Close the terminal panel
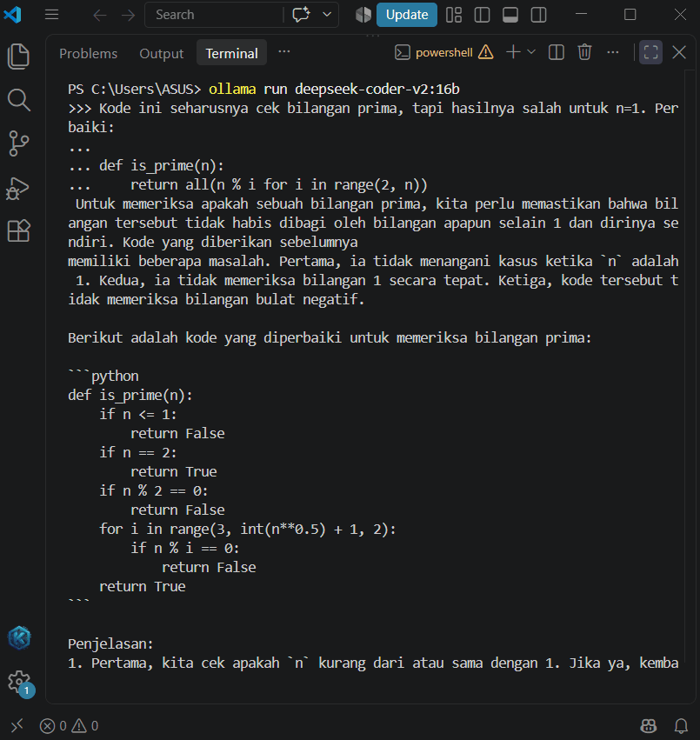The width and height of the screenshot is (700, 740). [679, 52]
